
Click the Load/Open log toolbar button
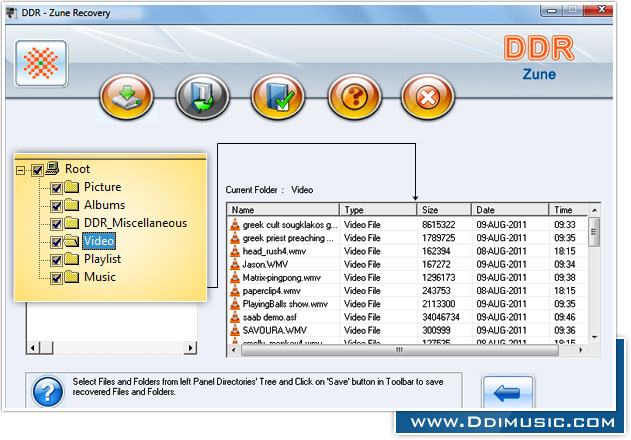point(202,97)
